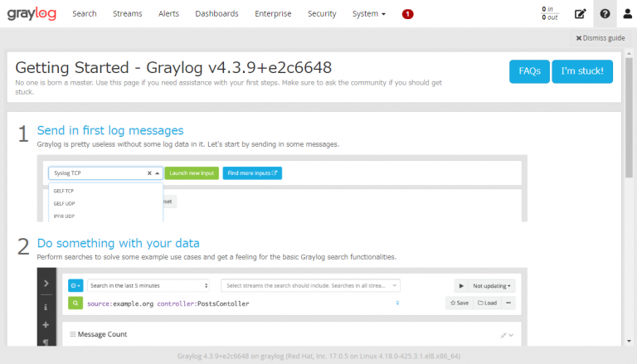Image resolution: width=637 pixels, height=364 pixels.
Task: Open the scratchpad edit icon
Action: coord(580,14)
